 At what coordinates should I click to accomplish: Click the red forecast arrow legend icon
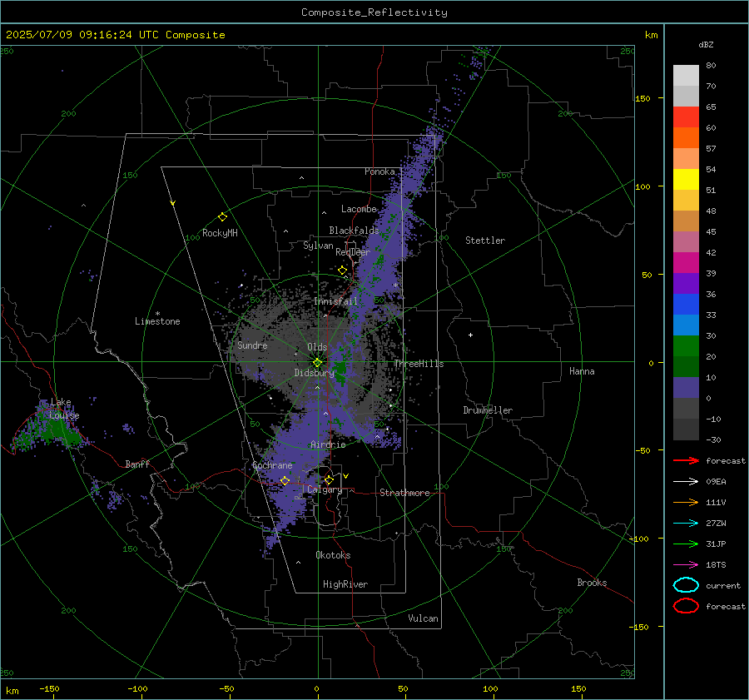click(x=686, y=460)
